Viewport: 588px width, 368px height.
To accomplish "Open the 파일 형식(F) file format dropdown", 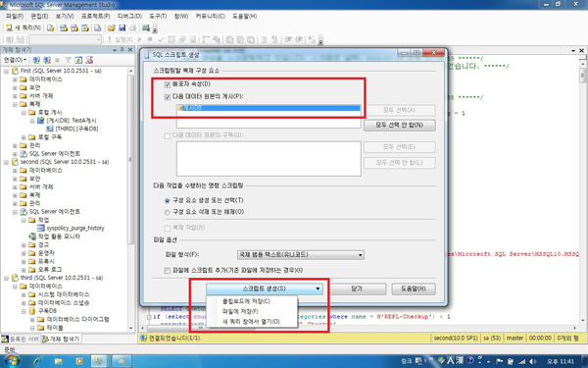I will [301, 255].
